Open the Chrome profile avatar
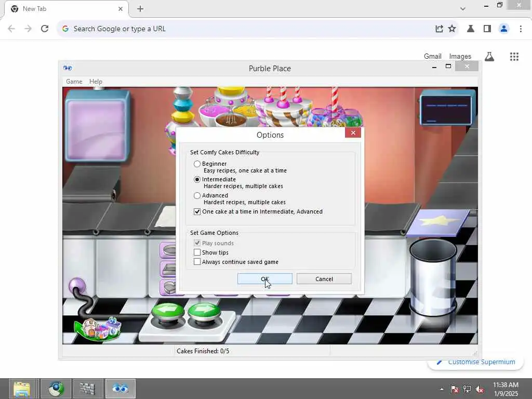Image resolution: width=532 pixels, height=399 pixels. tap(504, 29)
